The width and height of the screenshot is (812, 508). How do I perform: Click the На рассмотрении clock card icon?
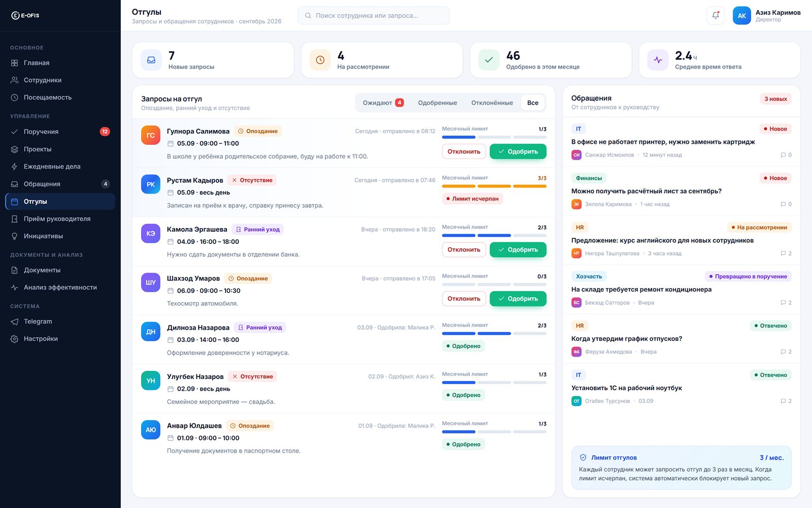320,60
